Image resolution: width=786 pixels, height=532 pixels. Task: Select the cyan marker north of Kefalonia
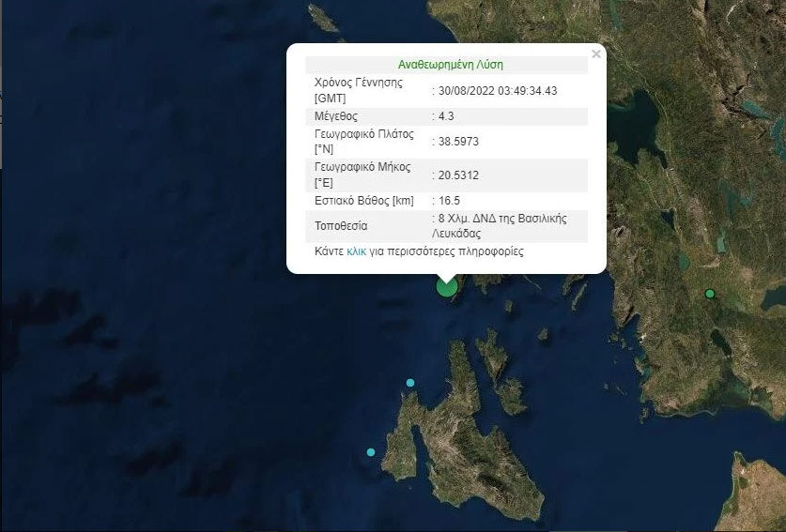(410, 382)
